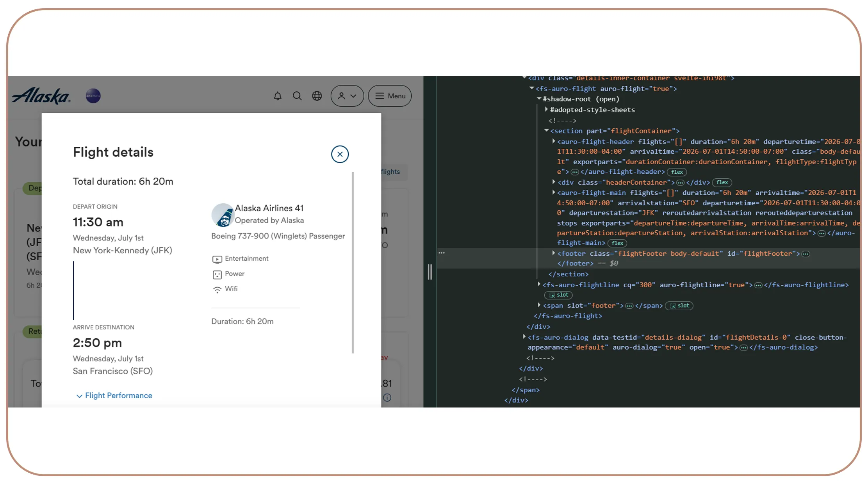
Task: Open the Menu hamburger button
Action: tap(390, 96)
